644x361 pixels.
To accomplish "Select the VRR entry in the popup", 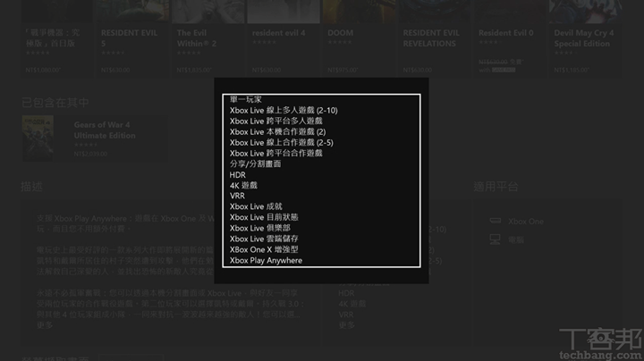I will pos(237,196).
